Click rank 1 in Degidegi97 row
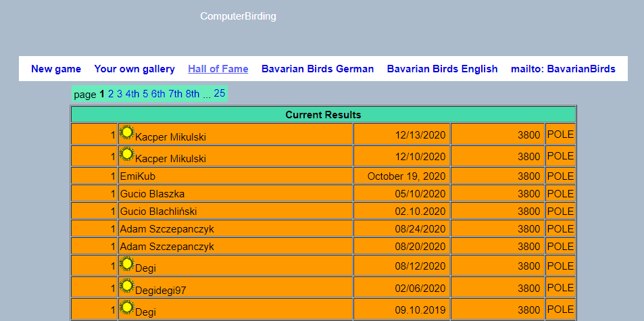Screen dimensions: 644x321 pyautogui.click(x=114, y=288)
